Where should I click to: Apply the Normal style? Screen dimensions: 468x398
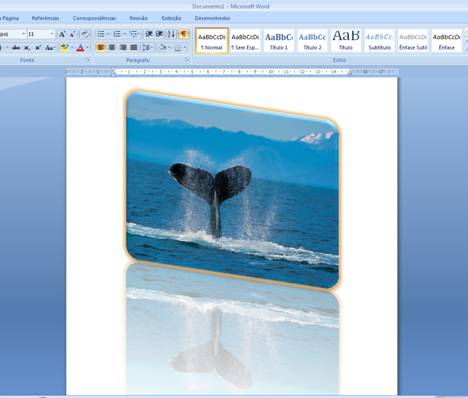pyautogui.click(x=212, y=41)
